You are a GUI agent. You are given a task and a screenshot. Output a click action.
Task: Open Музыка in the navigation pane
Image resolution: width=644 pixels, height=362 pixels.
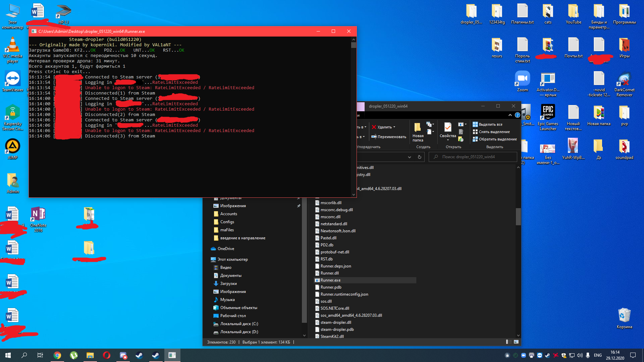click(224, 300)
